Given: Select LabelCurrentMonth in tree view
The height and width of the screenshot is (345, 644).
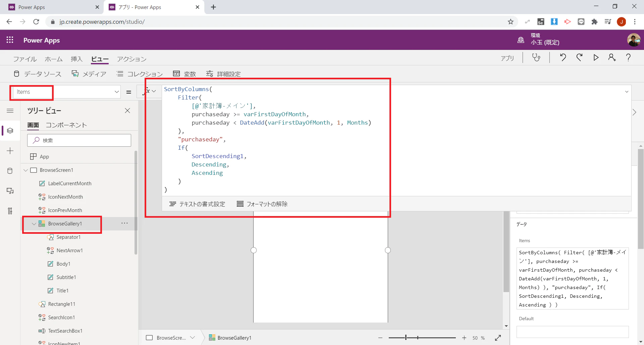Looking at the screenshot, I should click(70, 184).
